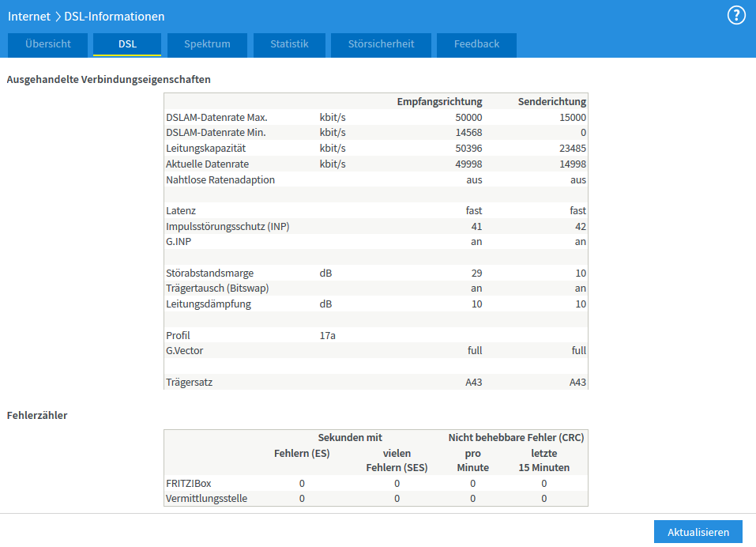756x547 pixels.
Task: Click the Profil value 17a
Action: [x=327, y=335]
